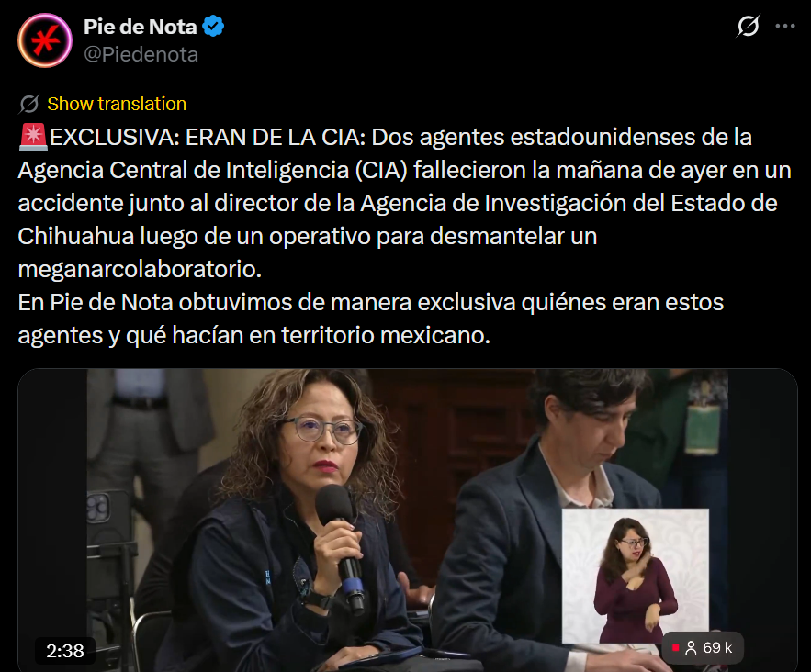811x672 pixels.
Task: Click the 69 k viewers badge
Action: (703, 648)
